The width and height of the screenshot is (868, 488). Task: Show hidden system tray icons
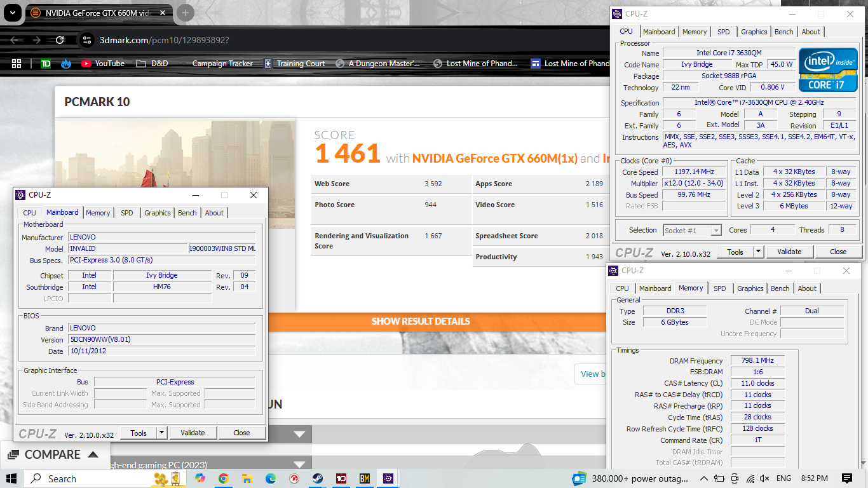pyautogui.click(x=703, y=478)
